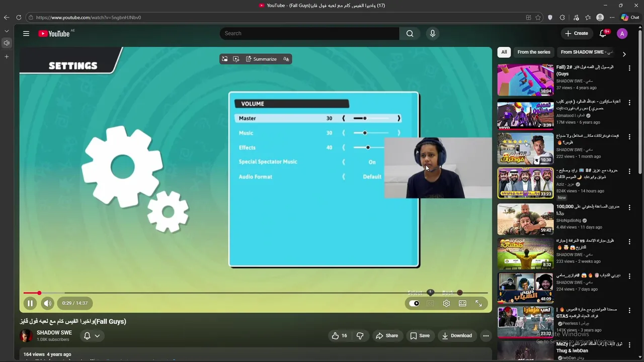644x362 pixels.
Task: Open SHADOW SWE channel avatar
Action: click(x=26, y=335)
